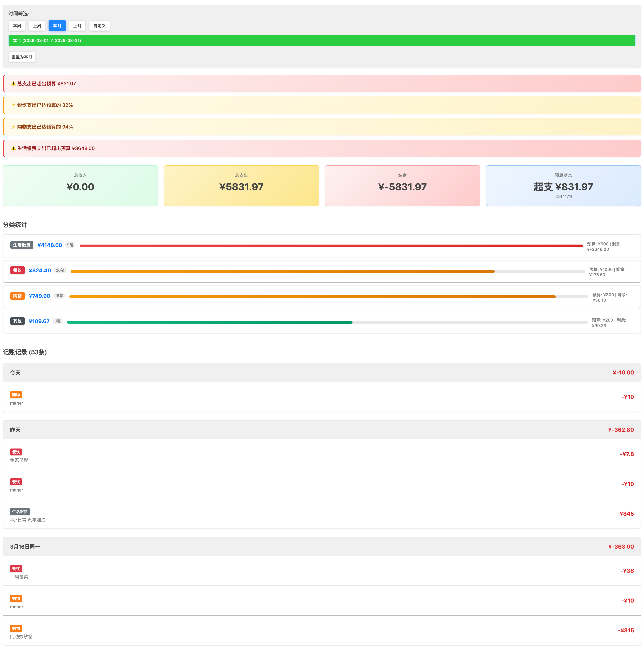Select the 本周 time filter
The height and width of the screenshot is (649, 644).
click(17, 26)
